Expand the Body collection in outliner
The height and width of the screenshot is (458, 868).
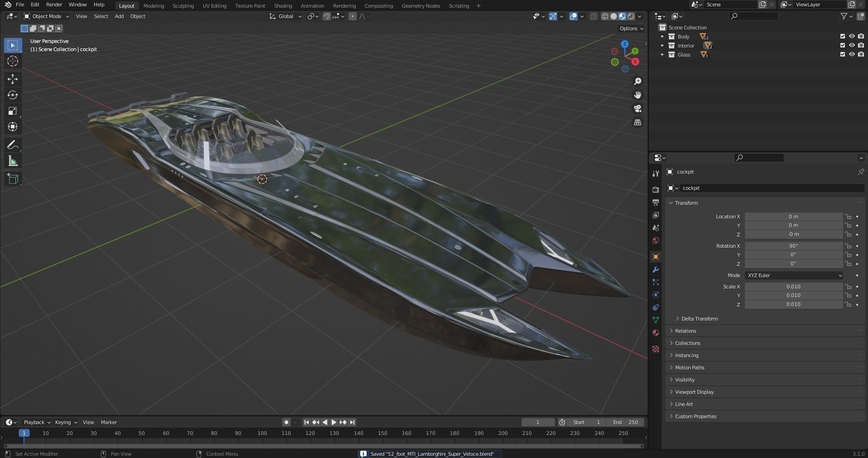click(662, 37)
